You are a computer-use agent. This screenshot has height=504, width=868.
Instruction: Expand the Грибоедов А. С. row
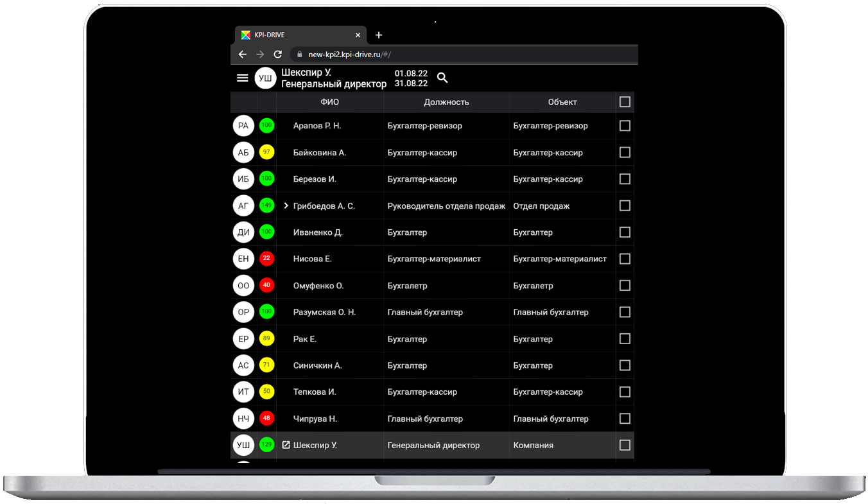(x=286, y=206)
